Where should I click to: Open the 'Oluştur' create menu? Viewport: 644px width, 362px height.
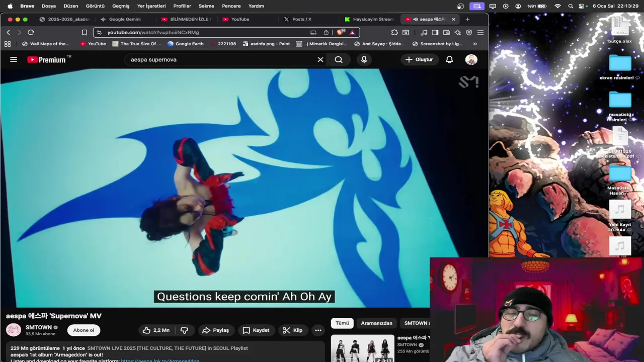point(419,59)
